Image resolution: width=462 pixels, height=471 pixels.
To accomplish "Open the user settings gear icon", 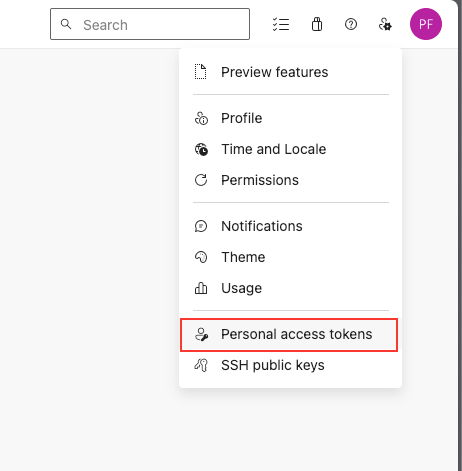I will pos(385,24).
